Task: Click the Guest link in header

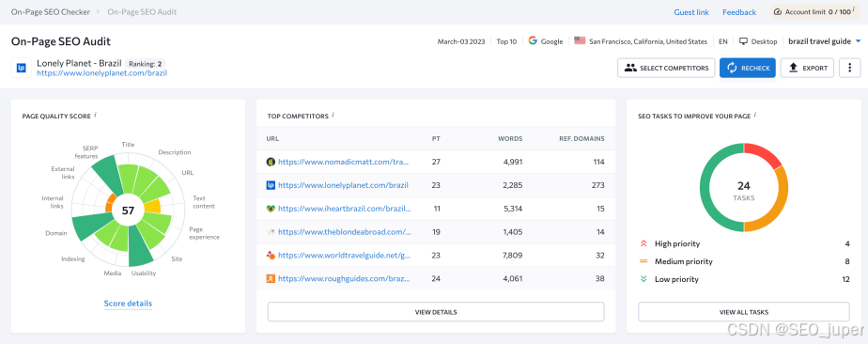Action: [691, 12]
